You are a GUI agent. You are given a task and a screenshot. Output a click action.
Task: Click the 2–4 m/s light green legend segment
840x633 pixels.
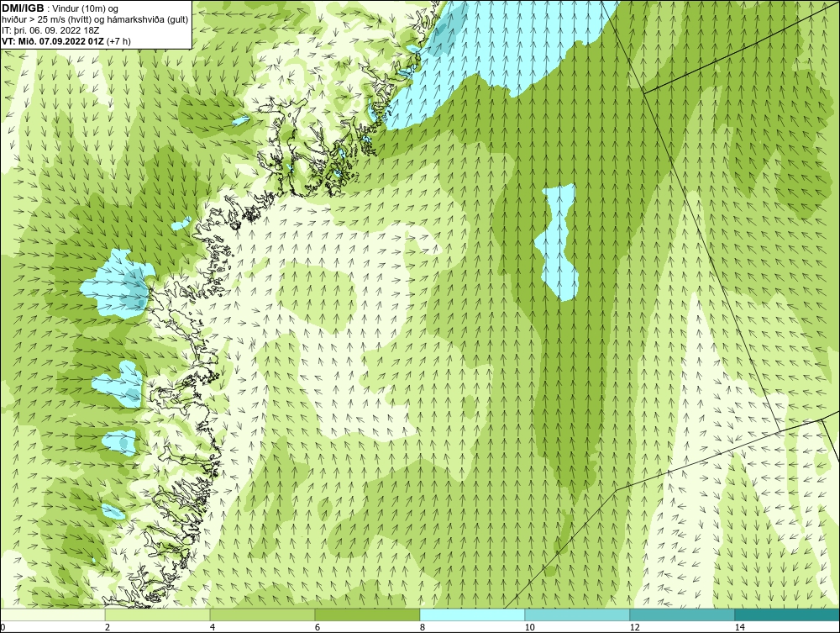point(158,615)
